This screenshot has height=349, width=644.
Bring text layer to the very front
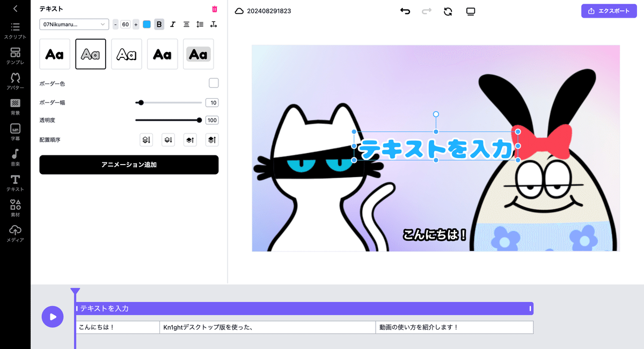click(x=212, y=140)
